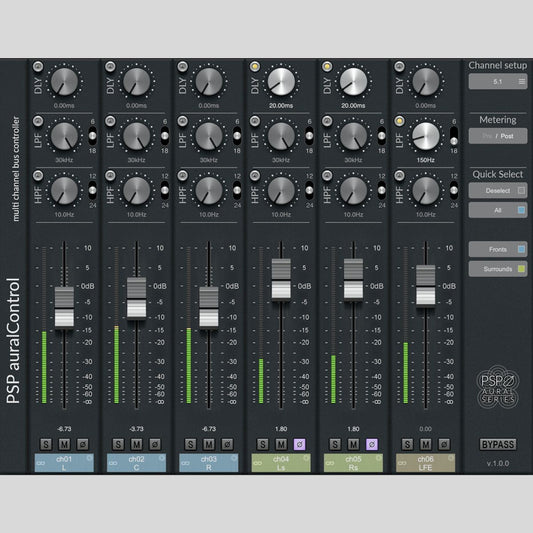Invert phase on ch01 L
533x533 pixels.
[83, 444]
